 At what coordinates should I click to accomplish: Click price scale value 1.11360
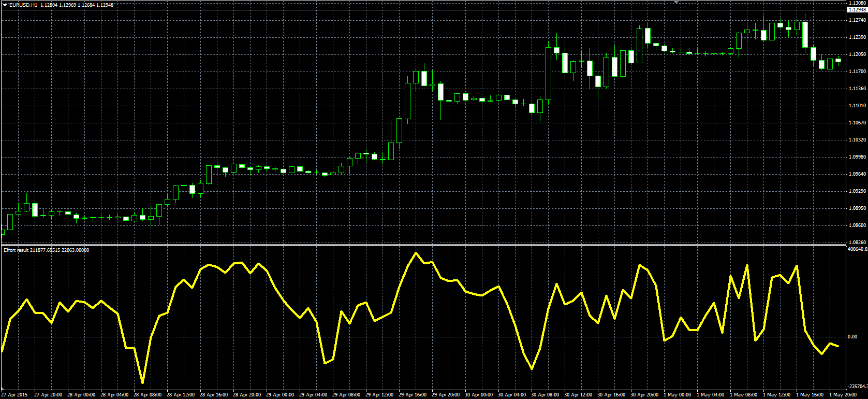tap(858, 89)
